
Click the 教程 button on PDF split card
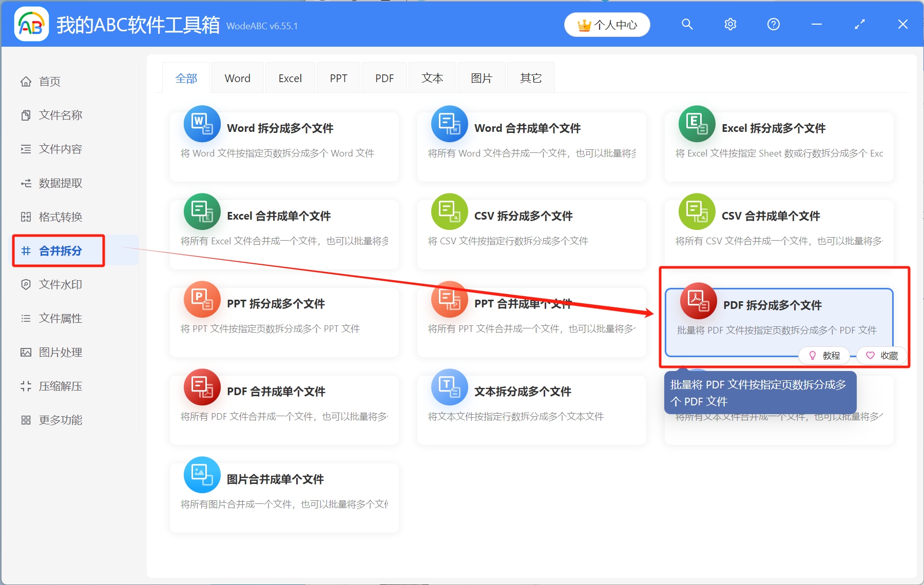[x=824, y=355]
